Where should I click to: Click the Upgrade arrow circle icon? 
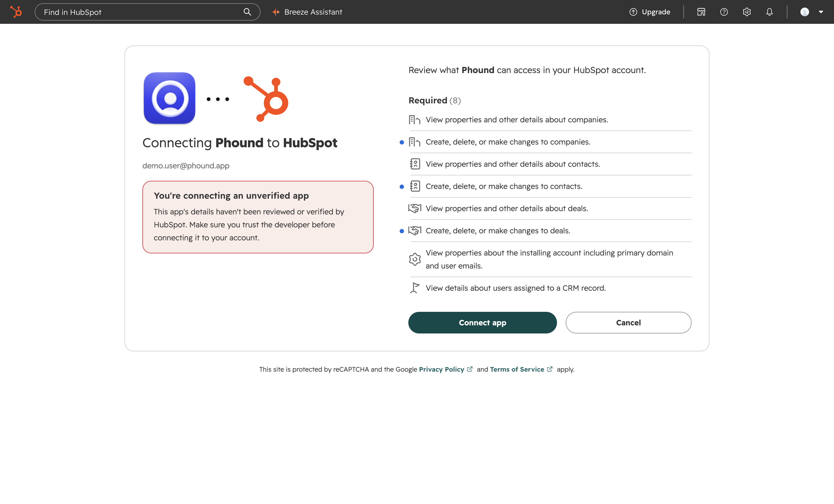coord(633,12)
